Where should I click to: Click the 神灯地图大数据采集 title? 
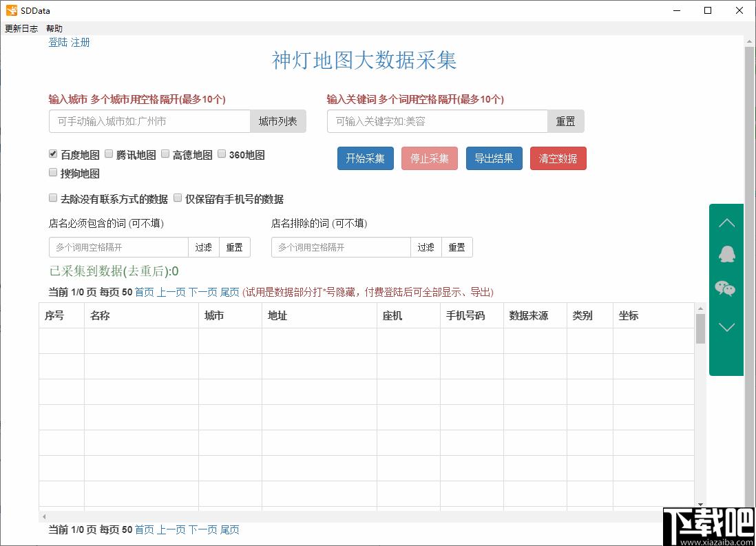pos(364,61)
